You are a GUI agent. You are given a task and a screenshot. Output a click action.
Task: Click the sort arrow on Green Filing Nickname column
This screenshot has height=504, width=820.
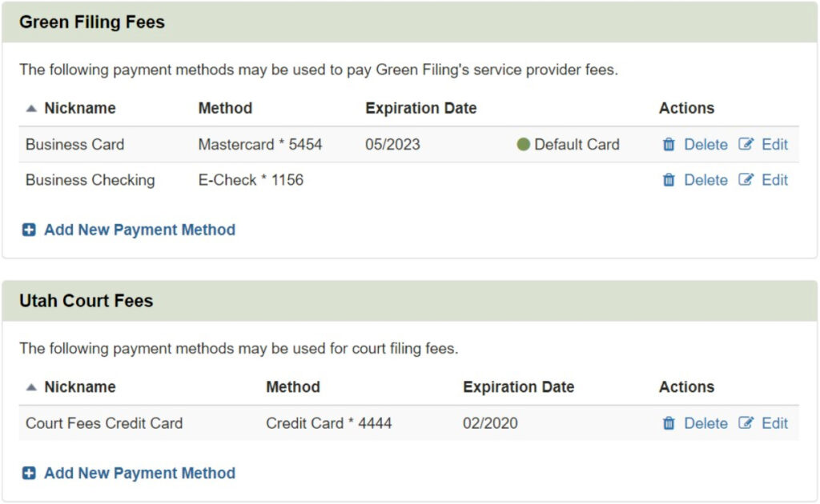pyautogui.click(x=30, y=108)
